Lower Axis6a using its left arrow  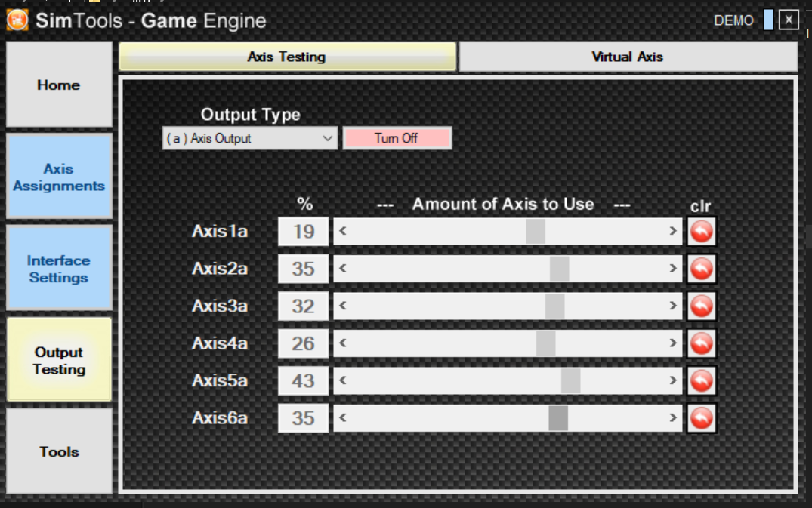click(342, 418)
